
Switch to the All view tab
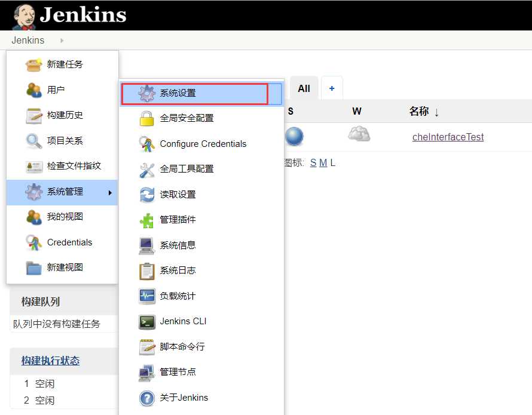click(304, 88)
